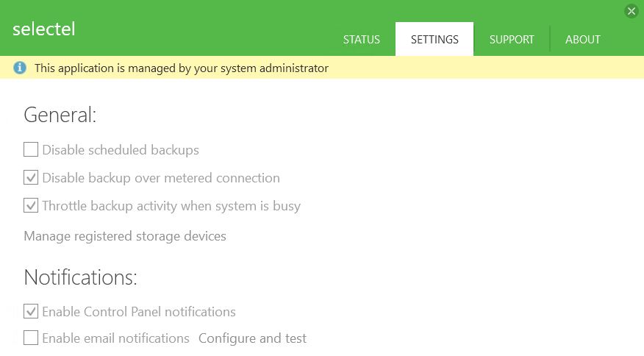The height and width of the screenshot is (356, 644).
Task: Click the 'Throttle backup activity when system is busy' label
Action: pyautogui.click(x=172, y=206)
